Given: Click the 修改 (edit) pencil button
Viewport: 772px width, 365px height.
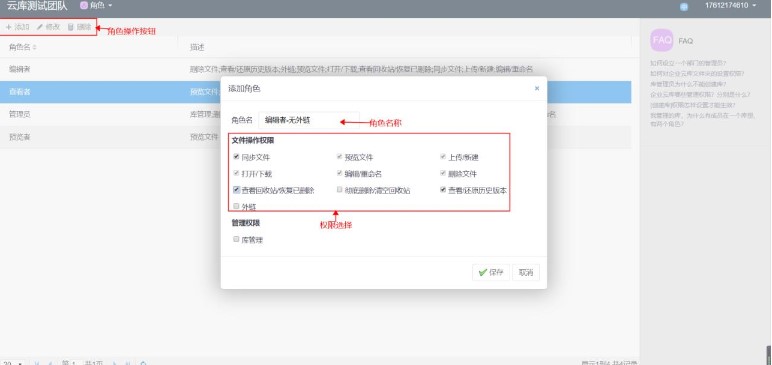Looking at the screenshot, I should [x=48, y=27].
